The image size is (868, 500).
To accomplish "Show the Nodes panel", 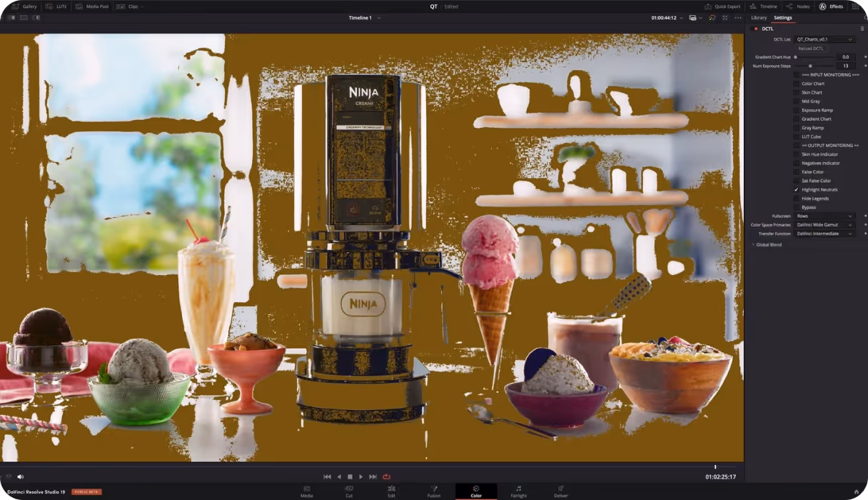I will [x=798, y=6].
